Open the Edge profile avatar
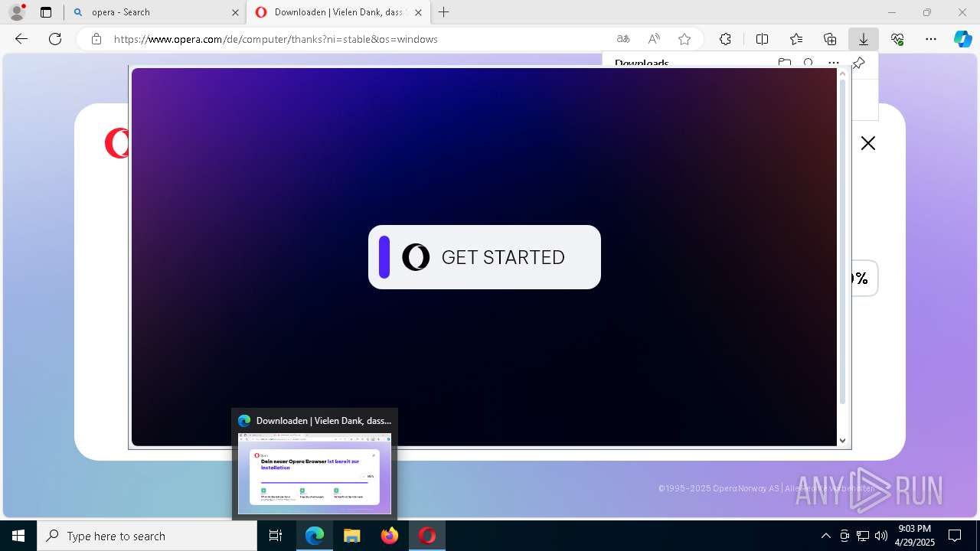The height and width of the screenshot is (551, 980). tap(17, 12)
